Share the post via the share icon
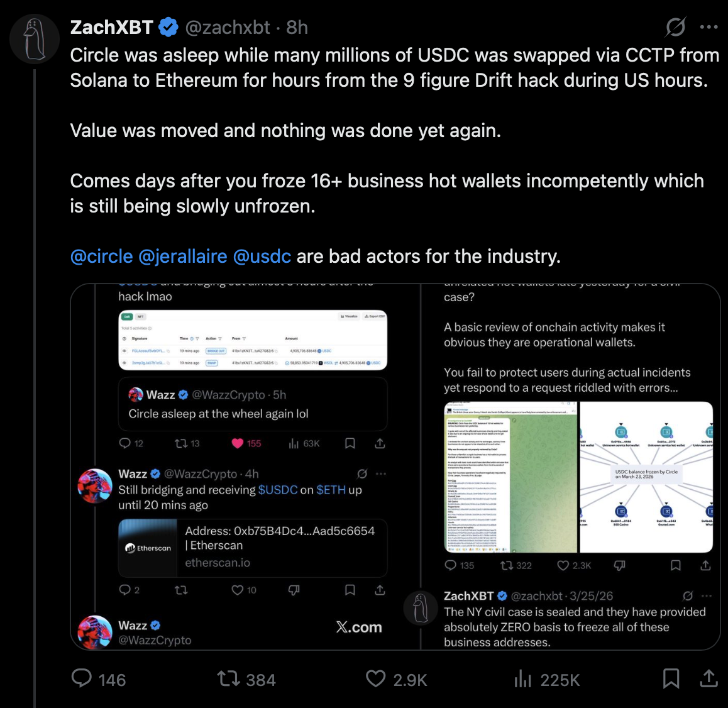728x708 pixels. [708, 679]
